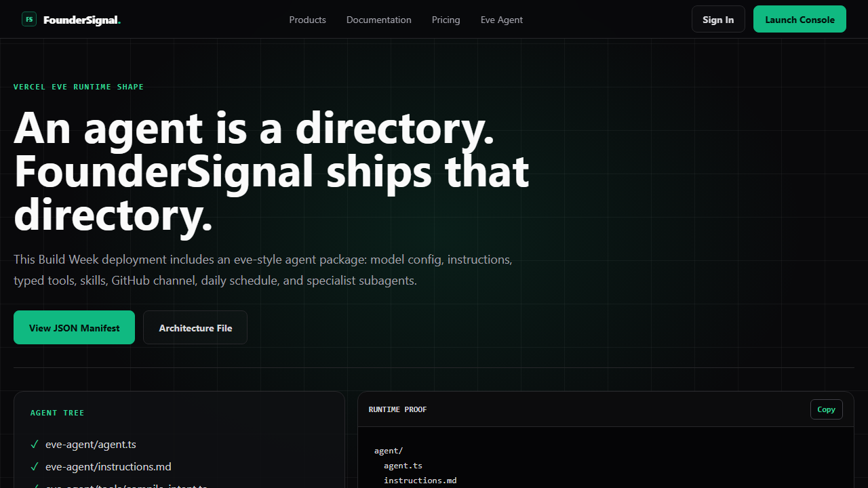The width and height of the screenshot is (868, 488).
Task: Click the checkmark beside eve-agent/agent.ts
Action: (35, 445)
